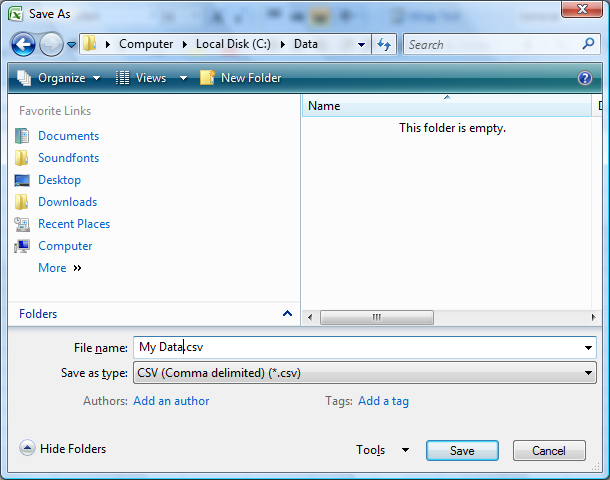Open the Downloads favorite link
Viewport: 610px width, 480px height.
click(x=68, y=202)
